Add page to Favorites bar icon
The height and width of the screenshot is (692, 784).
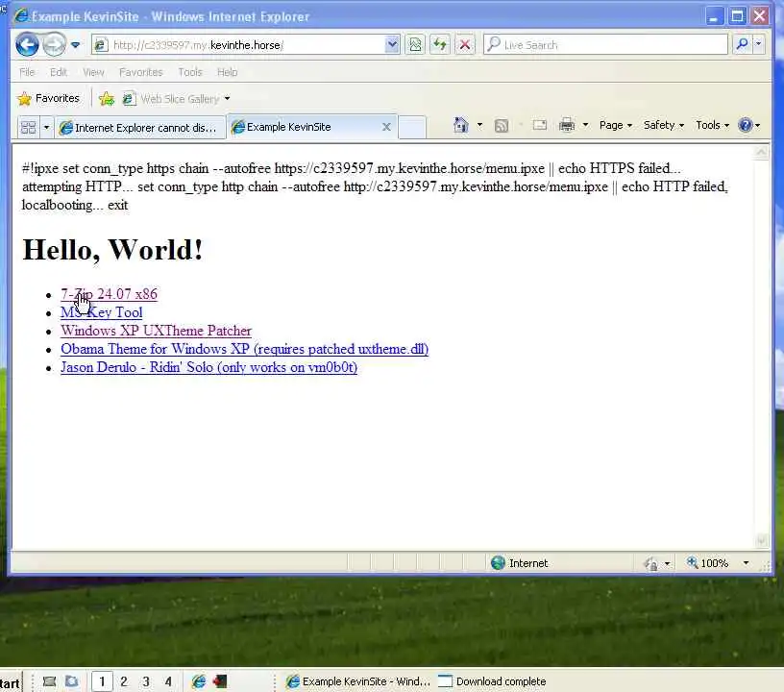tap(107, 99)
